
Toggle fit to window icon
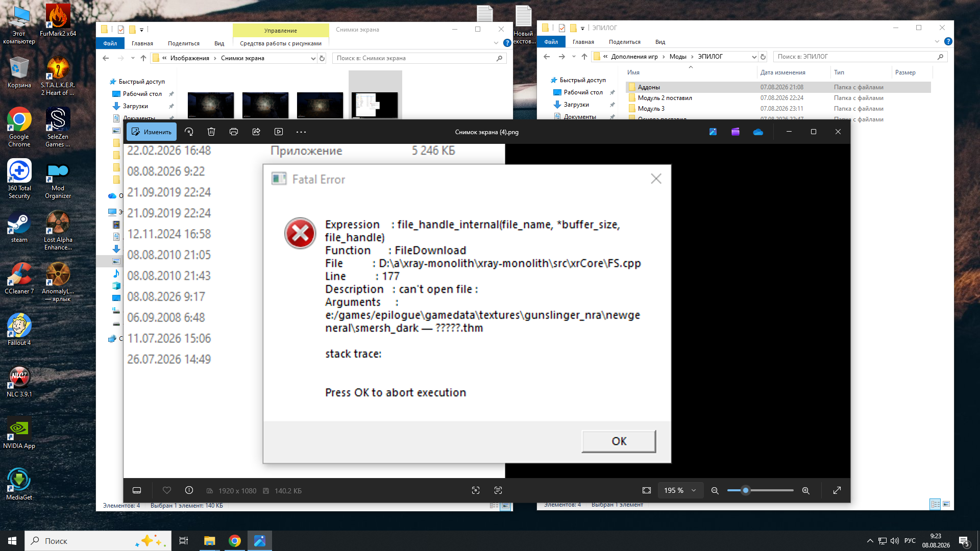[647, 490]
